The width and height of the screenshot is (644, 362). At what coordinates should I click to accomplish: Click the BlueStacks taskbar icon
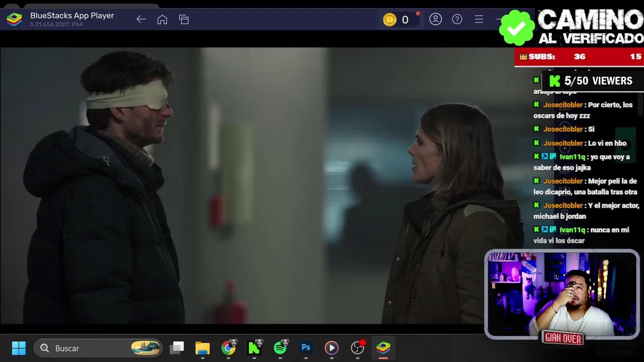[383, 348]
